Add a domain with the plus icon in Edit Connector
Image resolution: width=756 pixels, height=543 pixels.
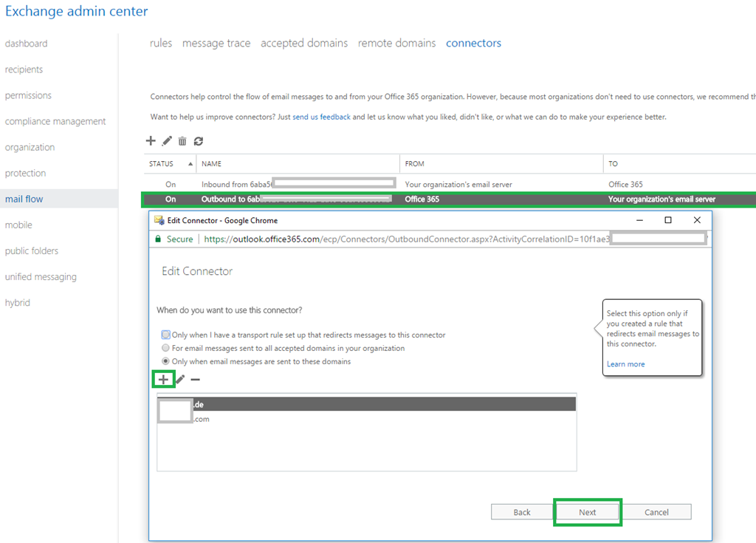(163, 380)
